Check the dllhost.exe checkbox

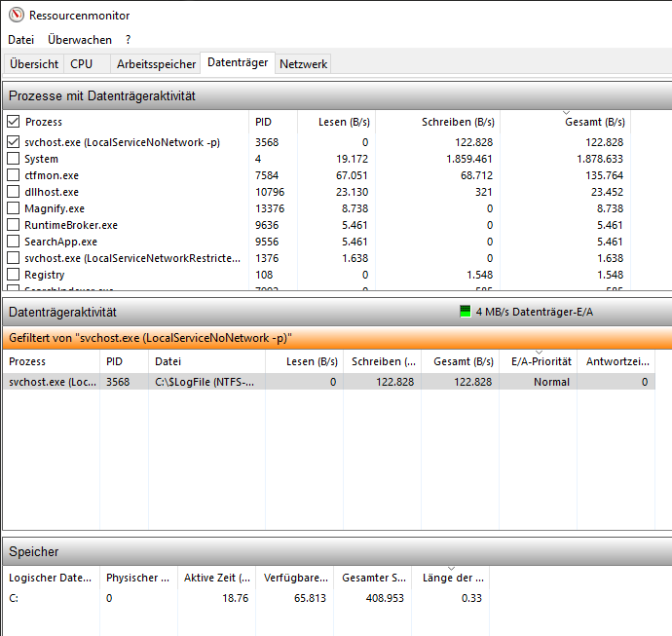14,192
